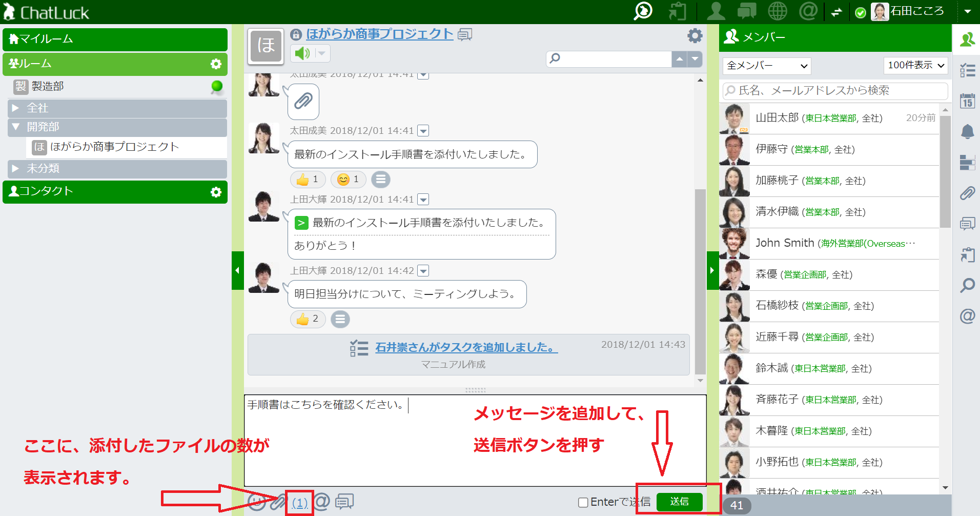Select member 山田太郎
Image resolution: width=980 pixels, height=516 pixels.
(829, 118)
